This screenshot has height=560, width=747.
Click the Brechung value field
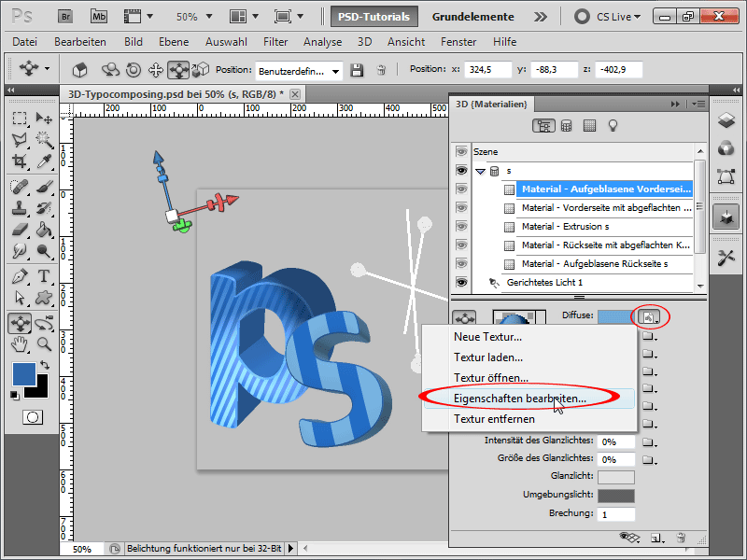pos(615,514)
